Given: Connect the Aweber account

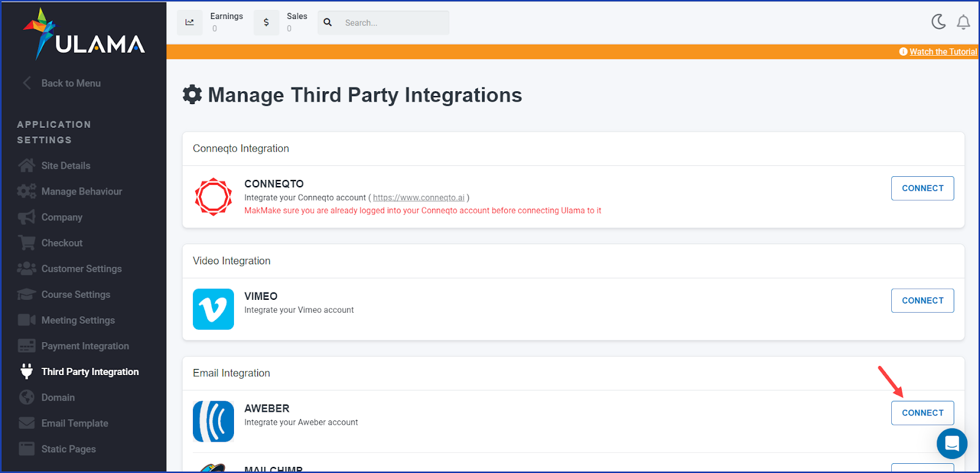Looking at the screenshot, I should point(922,413).
